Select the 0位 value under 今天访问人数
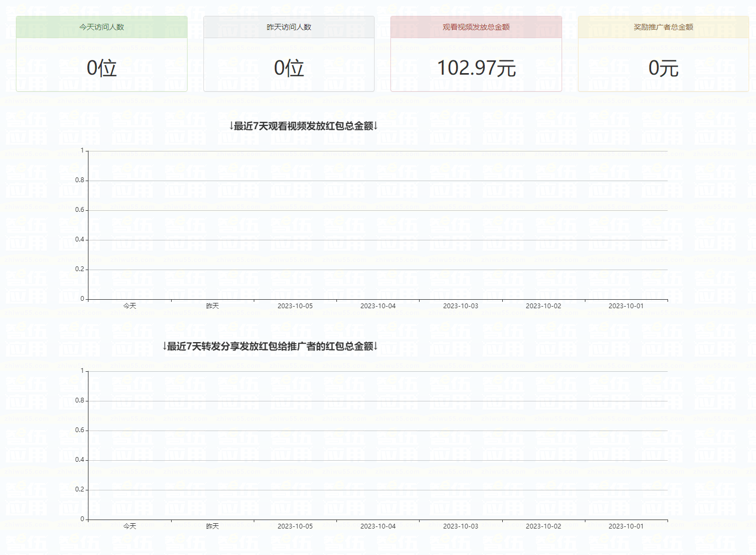 pyautogui.click(x=102, y=68)
